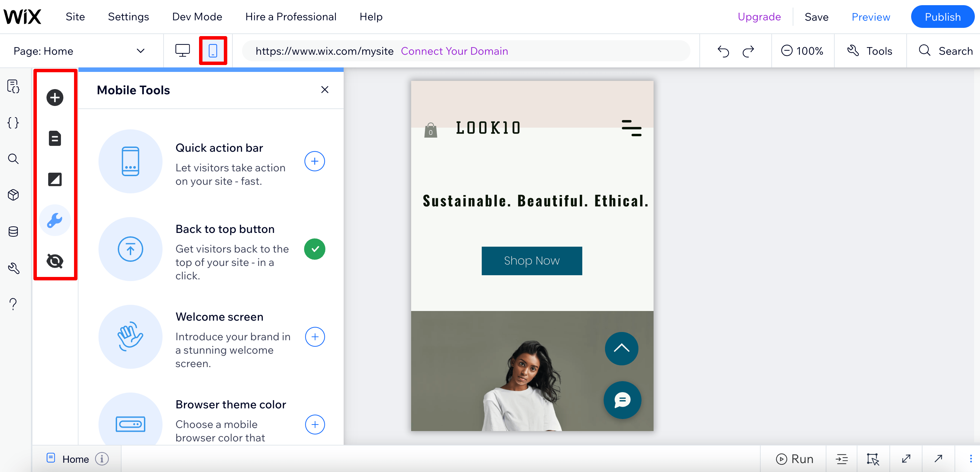Screen dimensions: 980x472
Task: Click the pop-out arrow icon in bottom bar
Action: click(x=938, y=459)
